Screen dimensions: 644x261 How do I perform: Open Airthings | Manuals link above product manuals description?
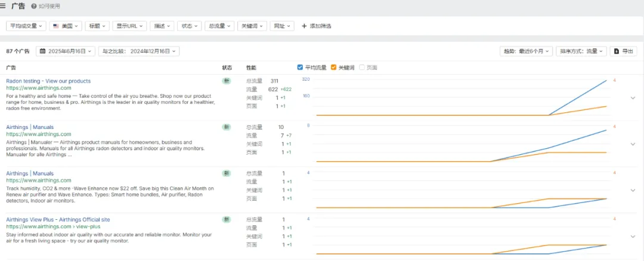(x=30, y=127)
